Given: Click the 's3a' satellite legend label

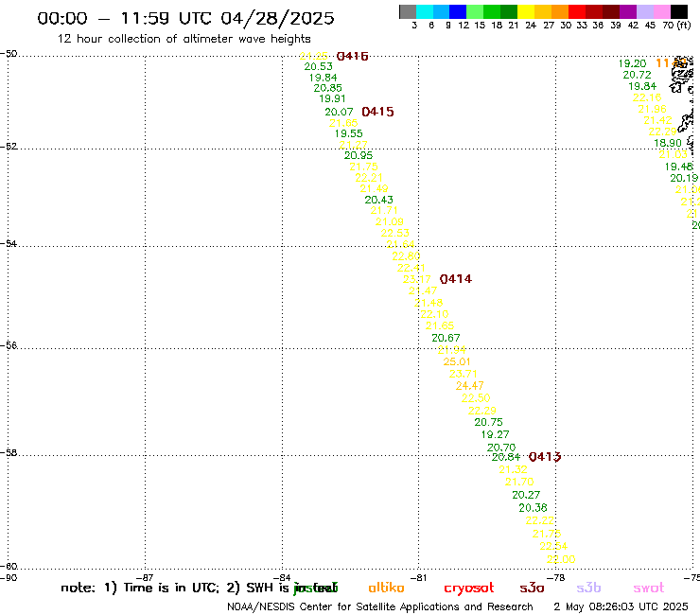Looking at the screenshot, I should coord(532,588).
